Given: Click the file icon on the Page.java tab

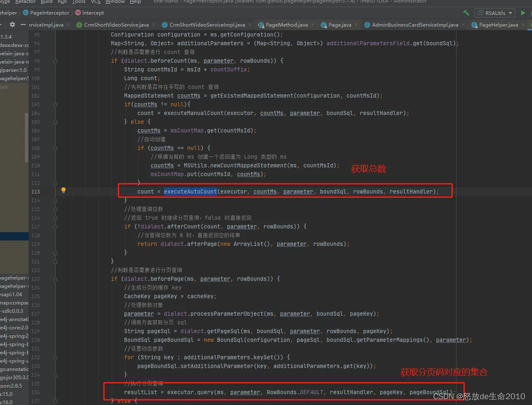Looking at the screenshot, I should pos(324,25).
